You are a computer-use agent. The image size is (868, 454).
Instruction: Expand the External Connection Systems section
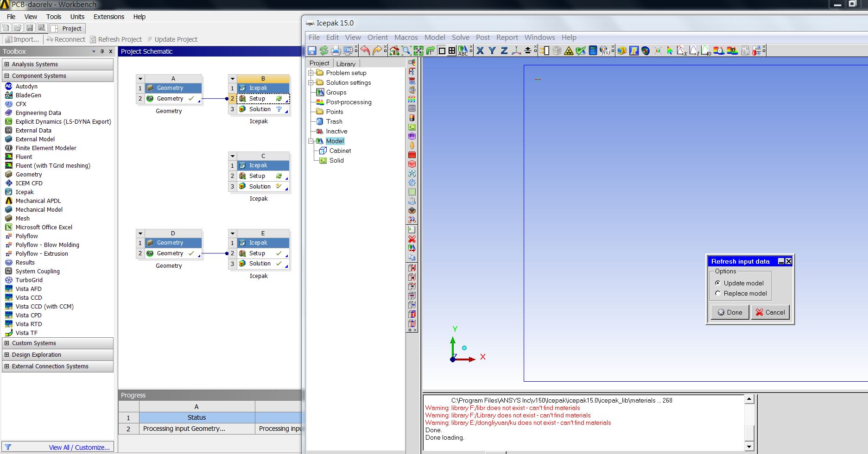click(6, 366)
